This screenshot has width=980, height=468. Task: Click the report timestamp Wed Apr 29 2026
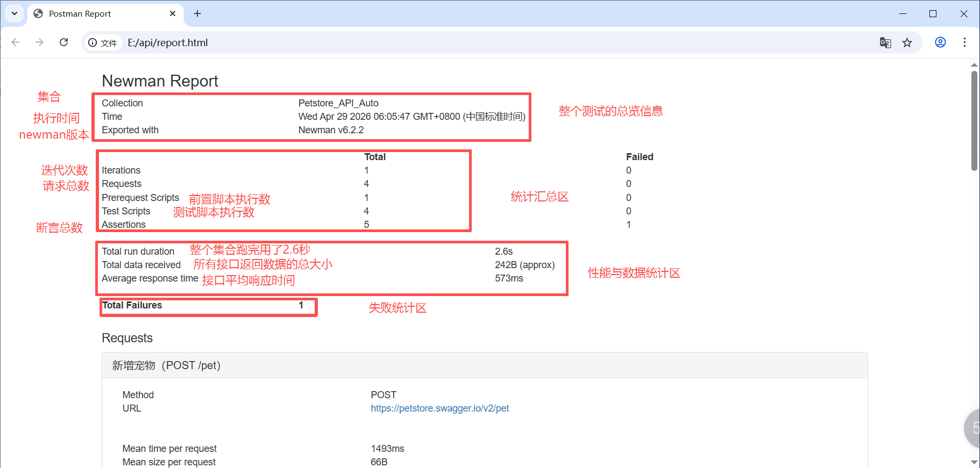coord(412,117)
